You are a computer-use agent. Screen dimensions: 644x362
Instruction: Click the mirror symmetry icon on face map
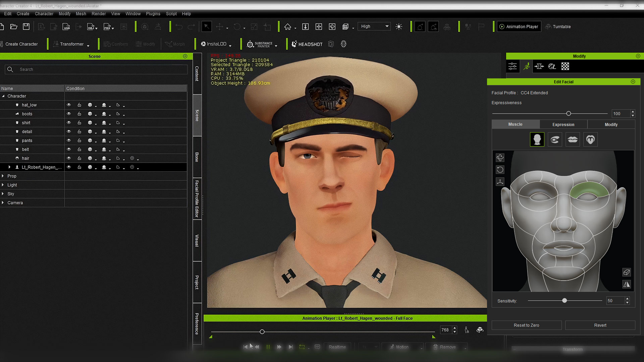(x=627, y=284)
